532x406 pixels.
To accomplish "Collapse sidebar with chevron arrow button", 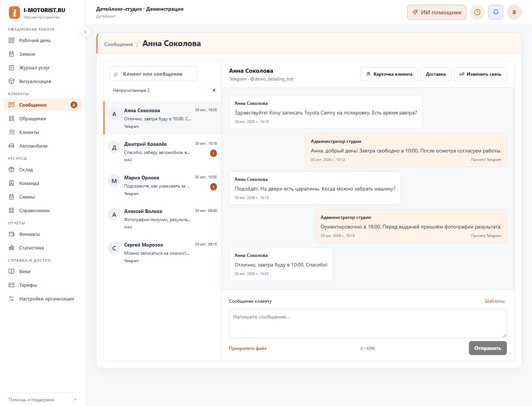I will (x=85, y=32).
